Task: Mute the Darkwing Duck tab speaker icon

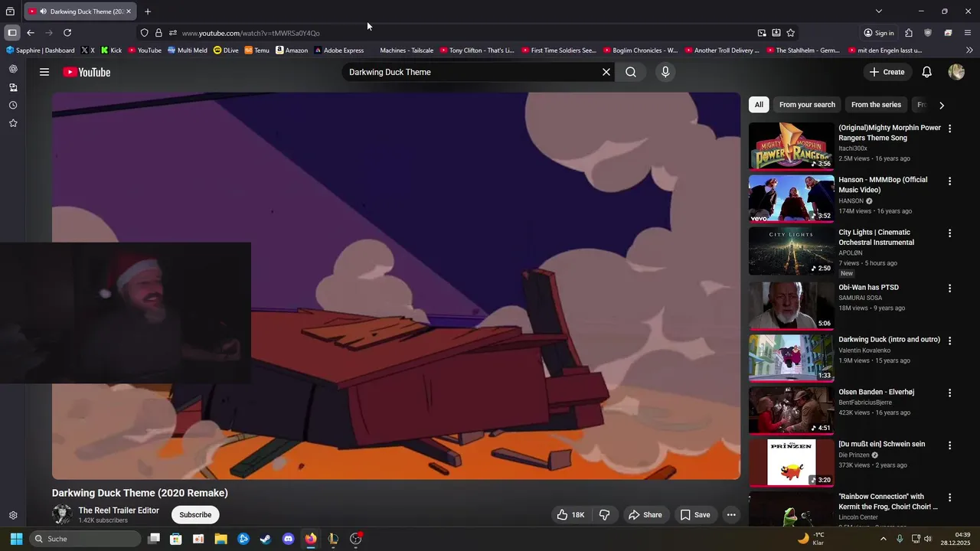Action: 43,11
